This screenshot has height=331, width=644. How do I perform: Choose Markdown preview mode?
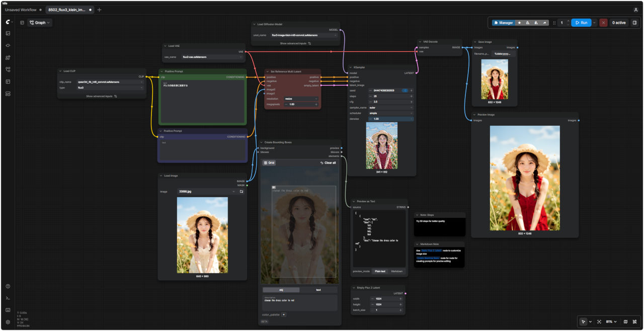396,271
